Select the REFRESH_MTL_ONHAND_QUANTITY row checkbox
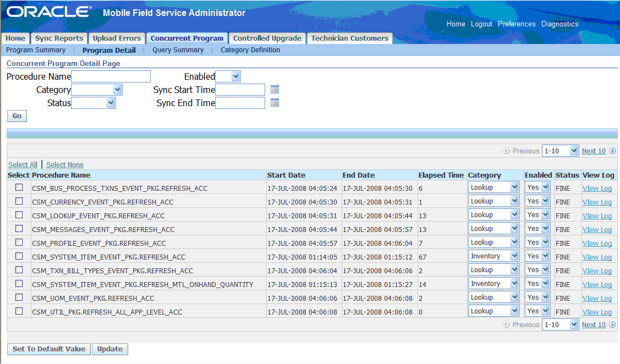The width and height of the screenshot is (620, 364). [19, 283]
